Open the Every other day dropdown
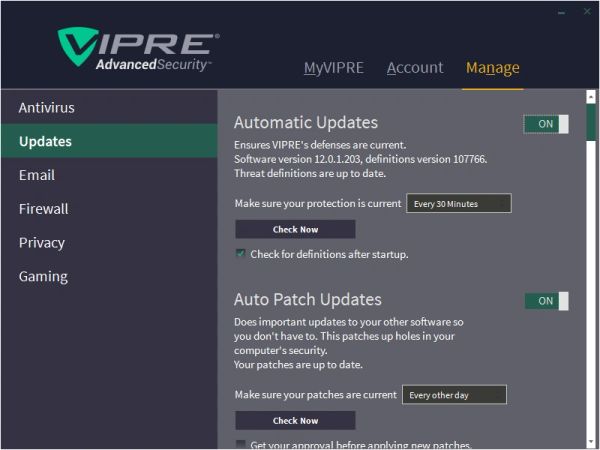Screen dimensions: 600x450 (454, 395)
